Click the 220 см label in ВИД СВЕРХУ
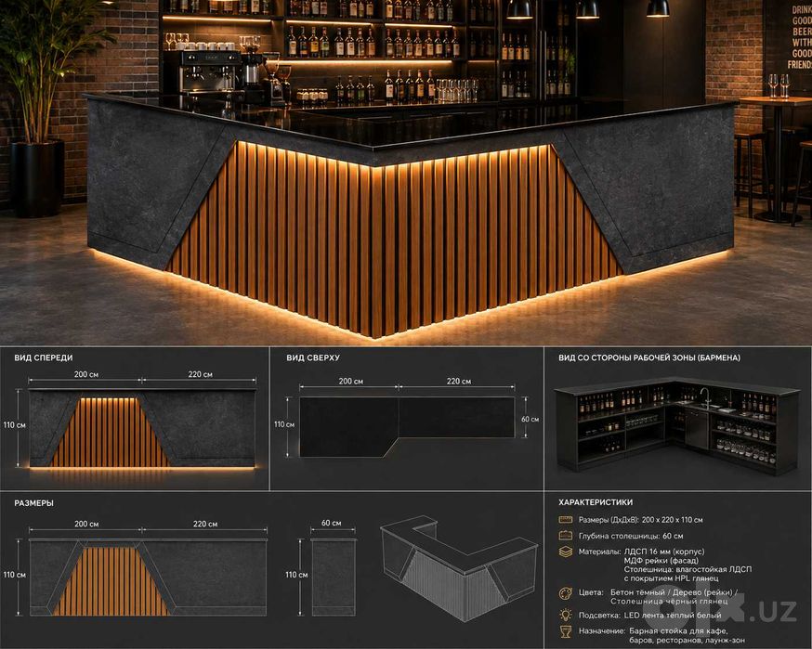812x649 pixels. coord(459,381)
